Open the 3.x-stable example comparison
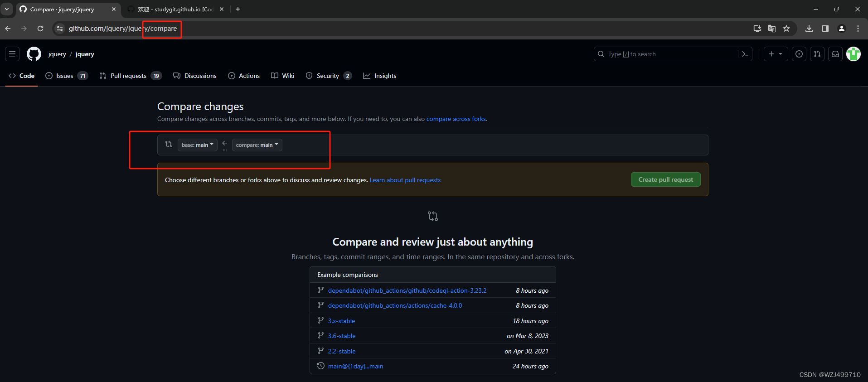This screenshot has width=868, height=382. [341, 321]
